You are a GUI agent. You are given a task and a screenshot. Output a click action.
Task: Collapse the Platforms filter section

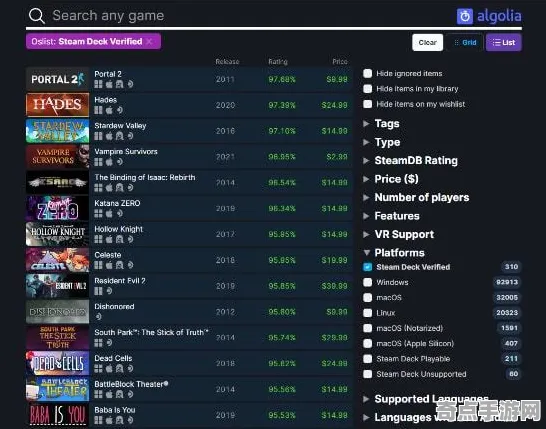394,253
